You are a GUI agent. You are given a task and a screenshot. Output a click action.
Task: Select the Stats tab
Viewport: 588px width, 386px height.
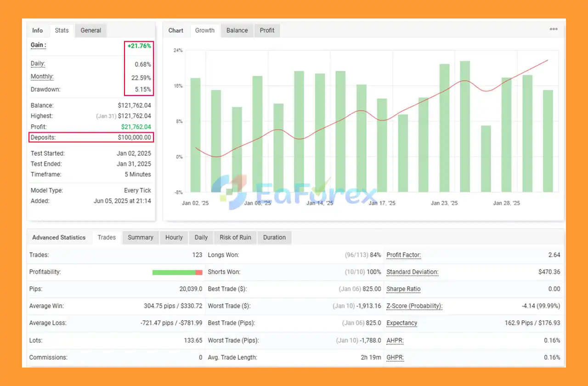(62, 30)
